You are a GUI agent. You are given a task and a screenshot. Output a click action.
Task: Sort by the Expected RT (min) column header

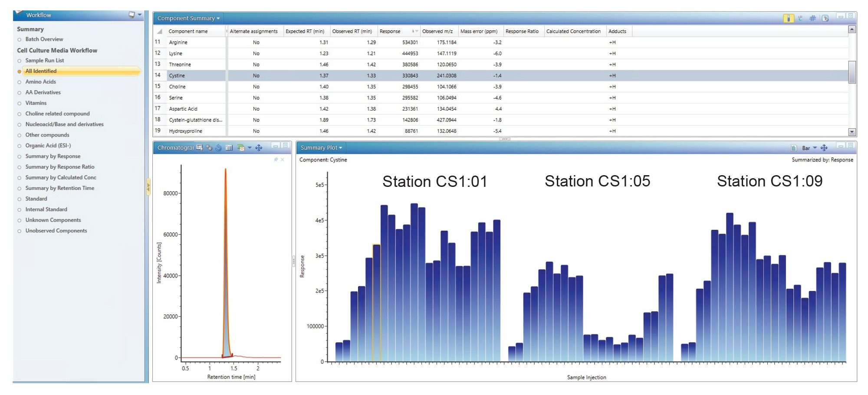coord(306,31)
